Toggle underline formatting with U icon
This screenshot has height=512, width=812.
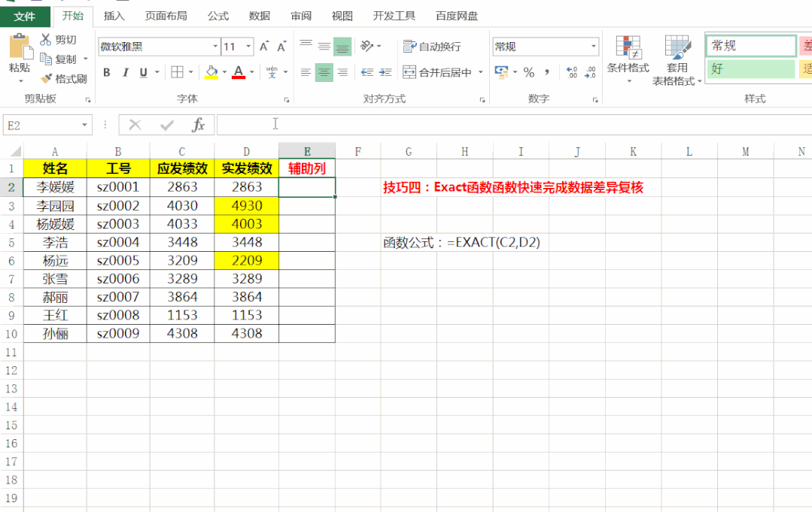coord(142,72)
